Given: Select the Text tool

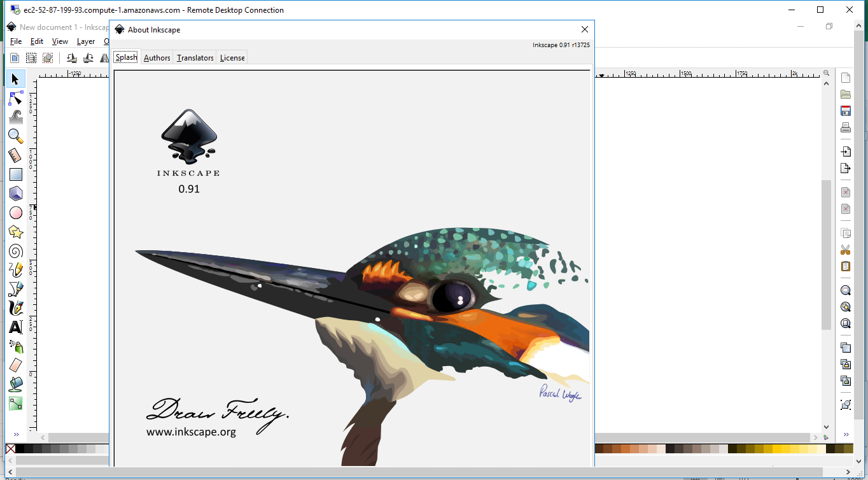Looking at the screenshot, I should pos(16,327).
